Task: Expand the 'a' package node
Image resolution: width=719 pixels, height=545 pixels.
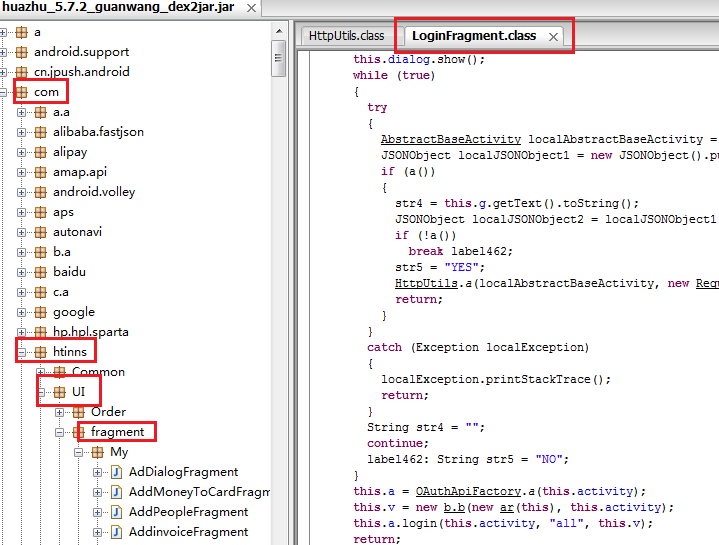Action: click(3, 32)
